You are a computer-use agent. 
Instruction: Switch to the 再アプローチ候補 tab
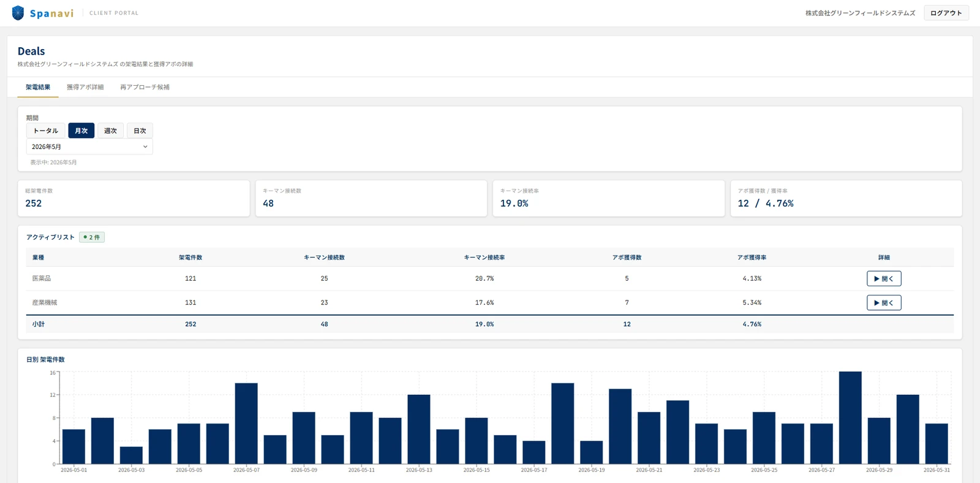[x=145, y=87]
